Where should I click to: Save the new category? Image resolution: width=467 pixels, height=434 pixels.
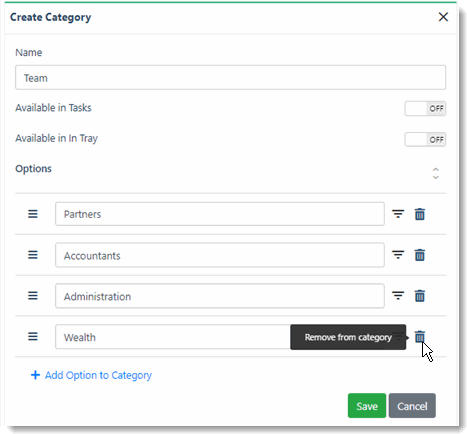pos(367,406)
